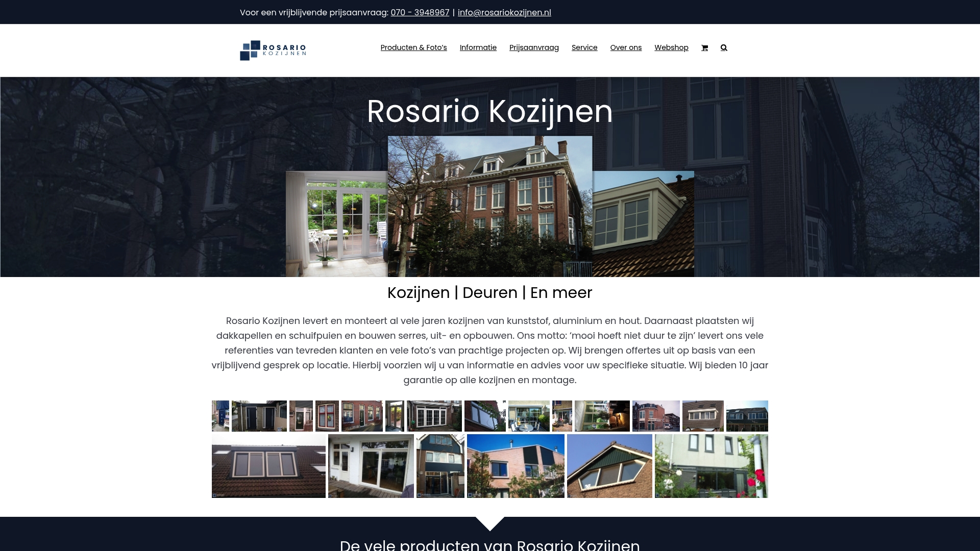The height and width of the screenshot is (551, 980).
Task: Open gallery photo of blue-clad house facade
Action: (x=440, y=466)
